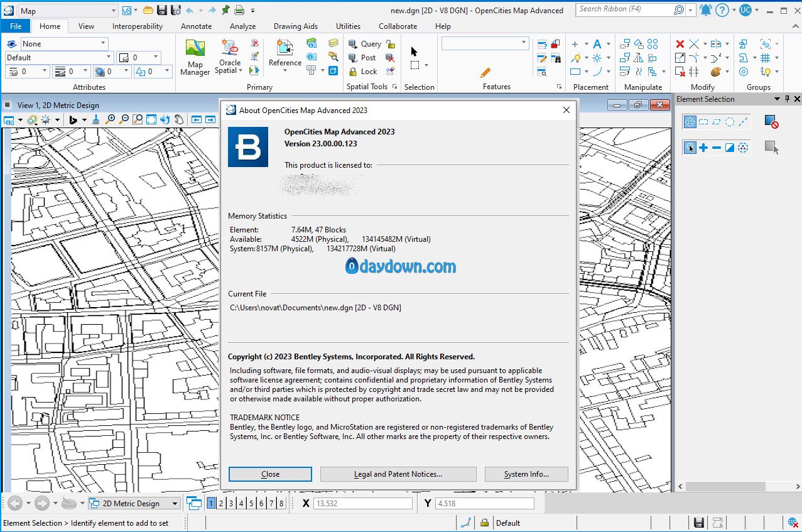Toggle view 1 button in view group
Viewport: 802px width, 532px height.
[211, 503]
